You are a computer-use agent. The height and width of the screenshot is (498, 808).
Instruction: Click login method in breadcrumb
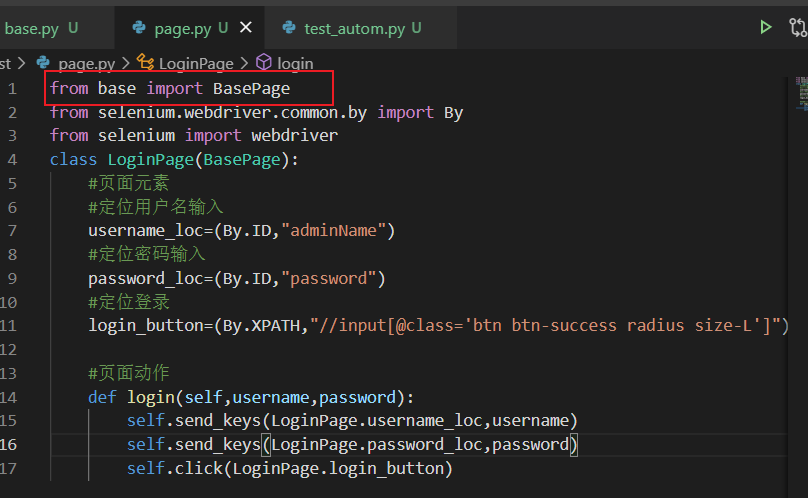click(295, 63)
